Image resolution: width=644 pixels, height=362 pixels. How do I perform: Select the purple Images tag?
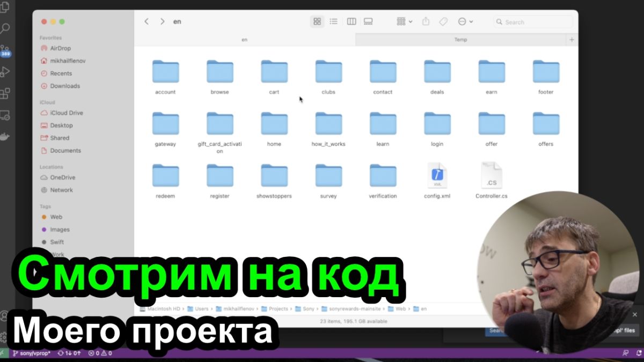pyautogui.click(x=56, y=230)
